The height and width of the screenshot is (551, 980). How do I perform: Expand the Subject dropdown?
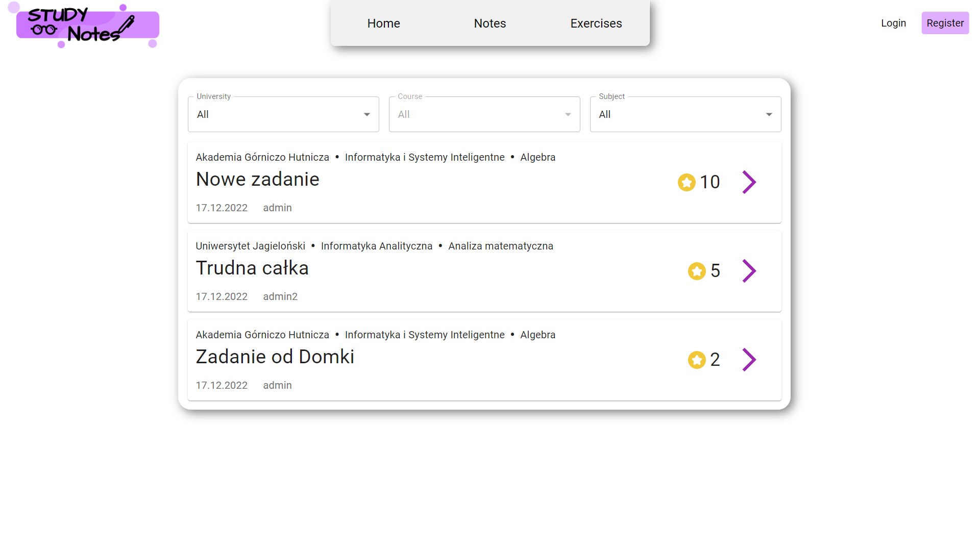(x=685, y=114)
